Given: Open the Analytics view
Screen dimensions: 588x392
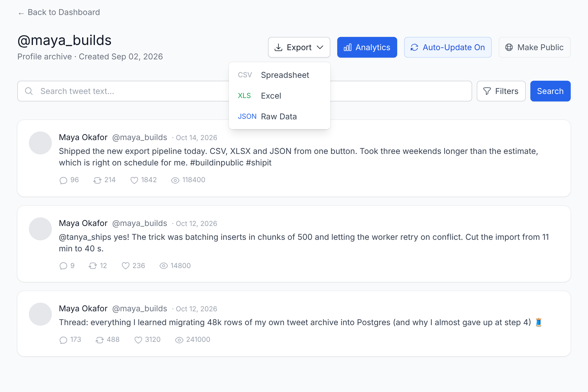Looking at the screenshot, I should [x=367, y=47].
